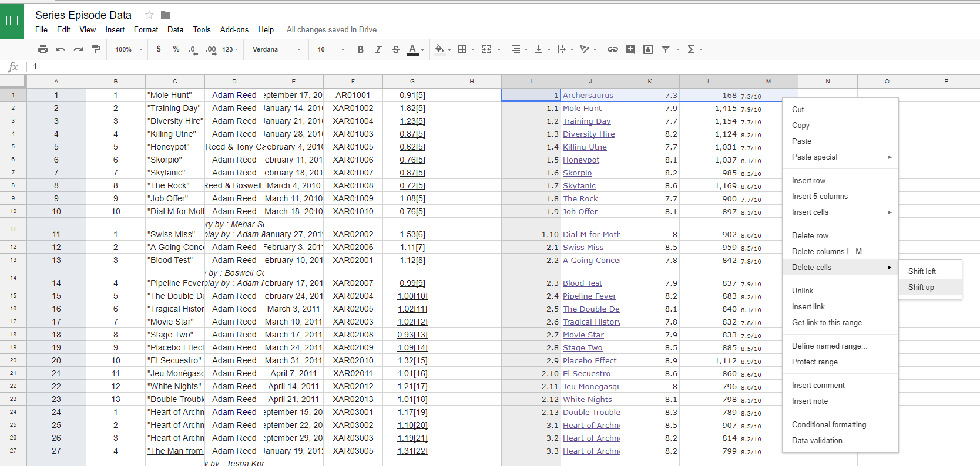This screenshot has height=466, width=980.
Task: Toggle bold formatting
Action: point(360,49)
